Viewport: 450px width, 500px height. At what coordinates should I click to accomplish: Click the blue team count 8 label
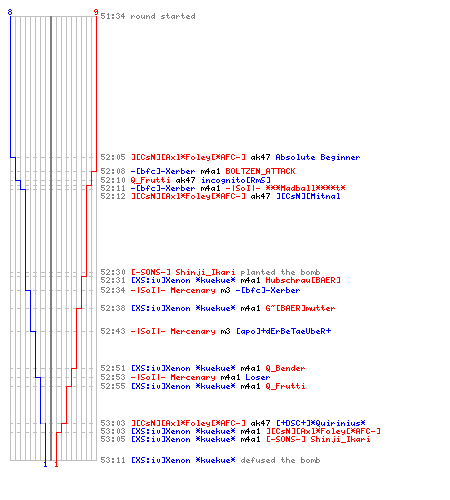point(10,12)
